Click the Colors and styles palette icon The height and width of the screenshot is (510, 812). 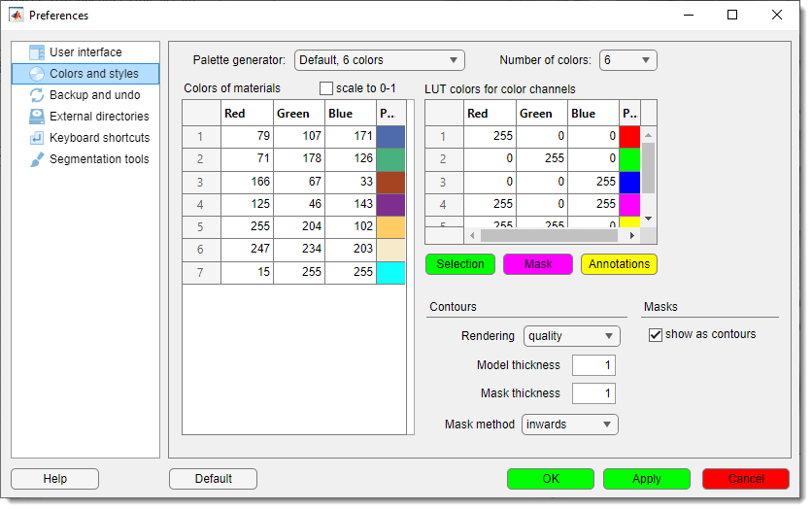tap(37, 74)
